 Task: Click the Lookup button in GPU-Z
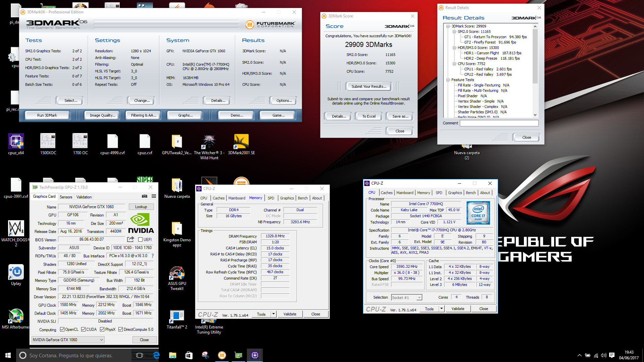141,207
